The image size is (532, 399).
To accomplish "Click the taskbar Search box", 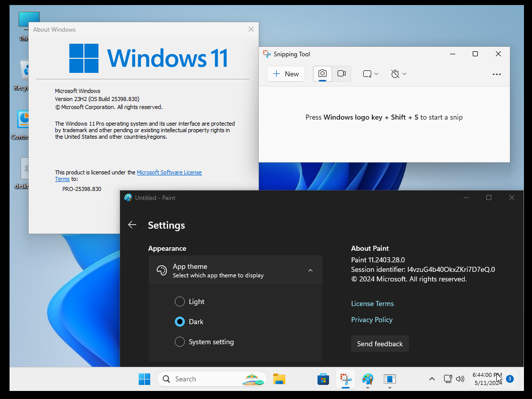I will 211,379.
